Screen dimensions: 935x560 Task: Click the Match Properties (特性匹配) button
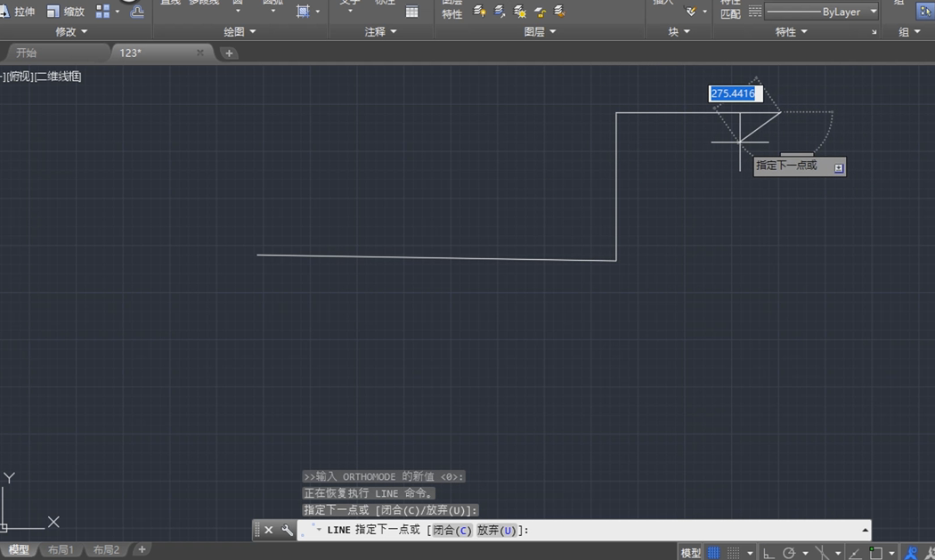[730, 10]
